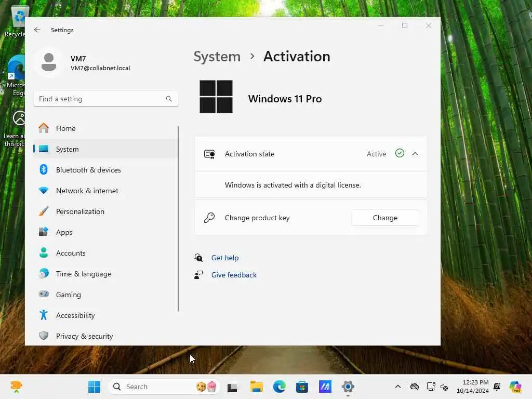Open Microsoft Store from the taskbar

(302, 387)
